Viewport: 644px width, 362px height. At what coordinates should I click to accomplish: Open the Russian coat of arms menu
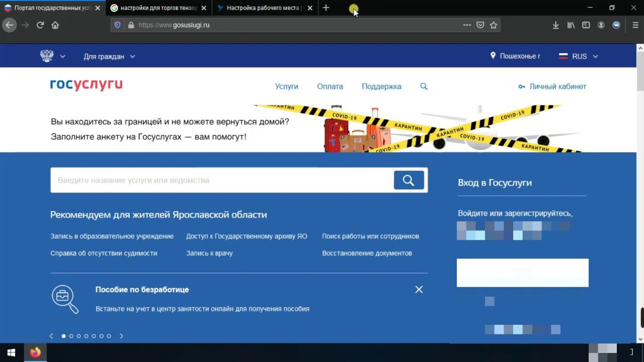click(x=52, y=56)
